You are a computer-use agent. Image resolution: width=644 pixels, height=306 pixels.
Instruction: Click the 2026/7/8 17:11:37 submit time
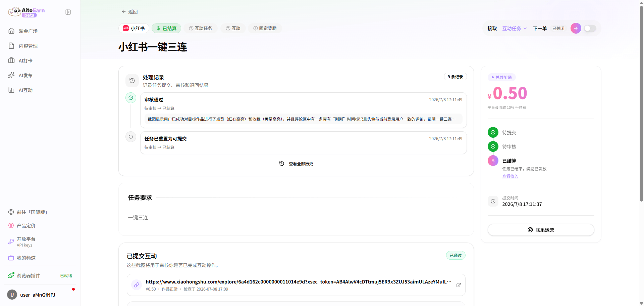(522, 204)
